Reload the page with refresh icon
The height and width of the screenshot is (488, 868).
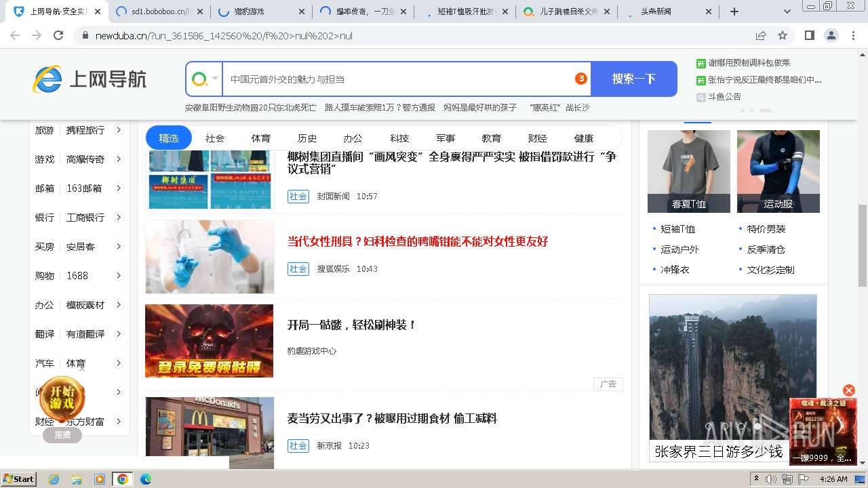(x=58, y=35)
